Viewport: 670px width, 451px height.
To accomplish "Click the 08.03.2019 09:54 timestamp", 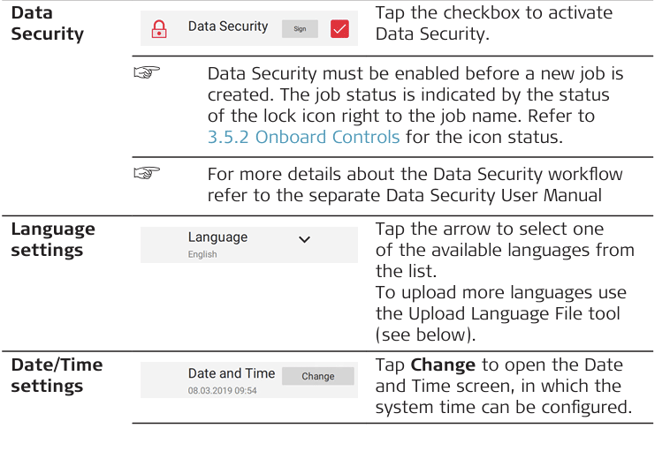I will click(x=222, y=391).
